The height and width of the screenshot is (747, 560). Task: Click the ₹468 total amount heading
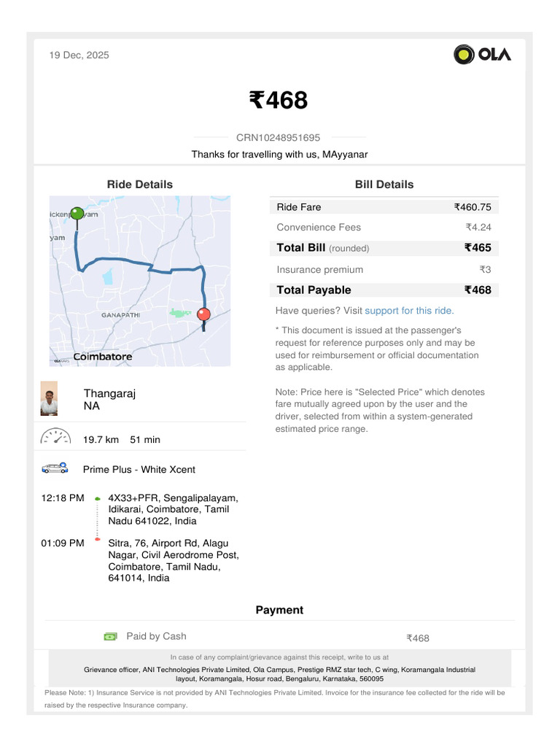pos(279,101)
